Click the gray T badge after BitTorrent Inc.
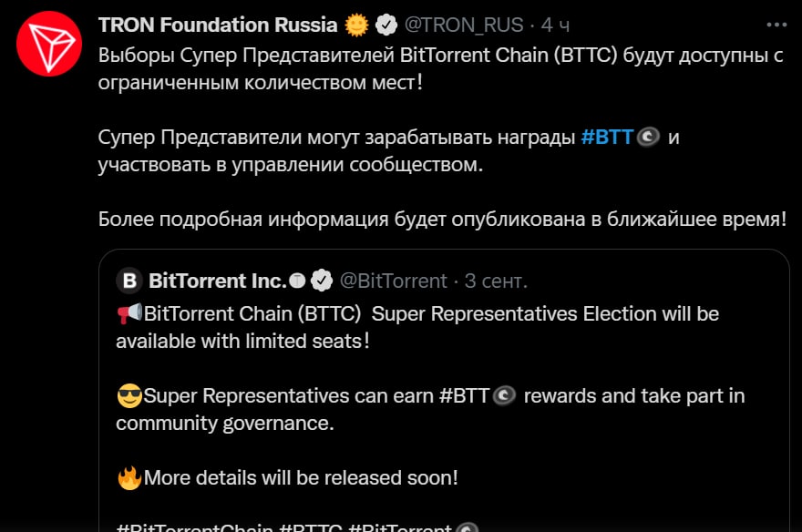Screen dimensions: 802x532 tap(297, 281)
